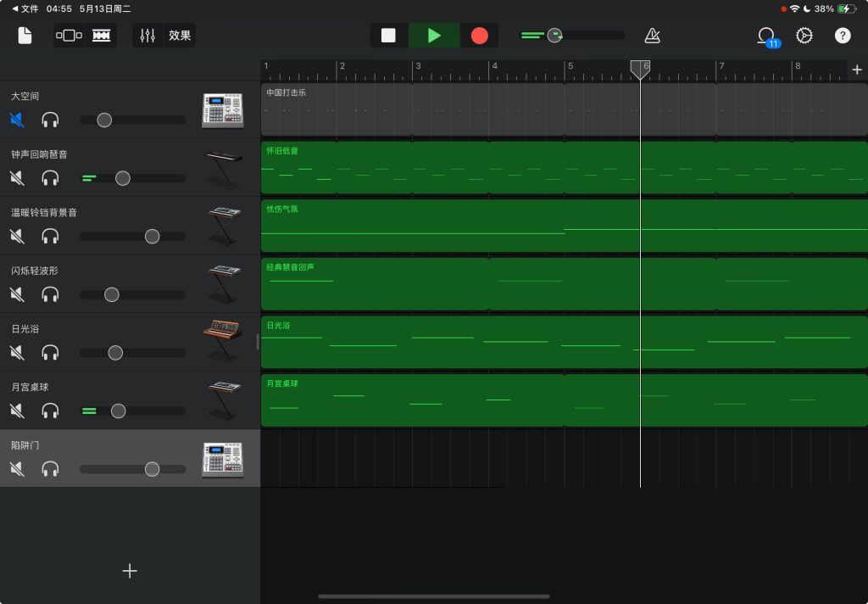Adjust the 闪烁轻波形 volume slider
This screenshot has height=604, width=868.
coord(112,294)
